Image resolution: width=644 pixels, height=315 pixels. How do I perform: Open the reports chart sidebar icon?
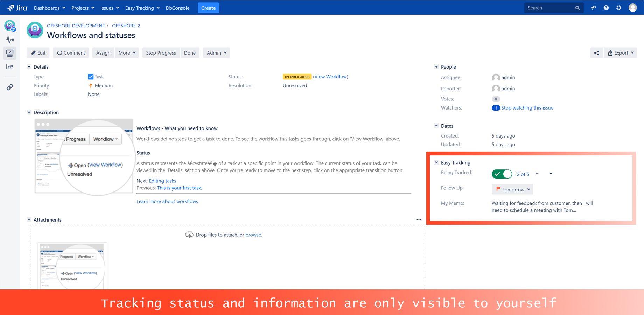[10, 67]
